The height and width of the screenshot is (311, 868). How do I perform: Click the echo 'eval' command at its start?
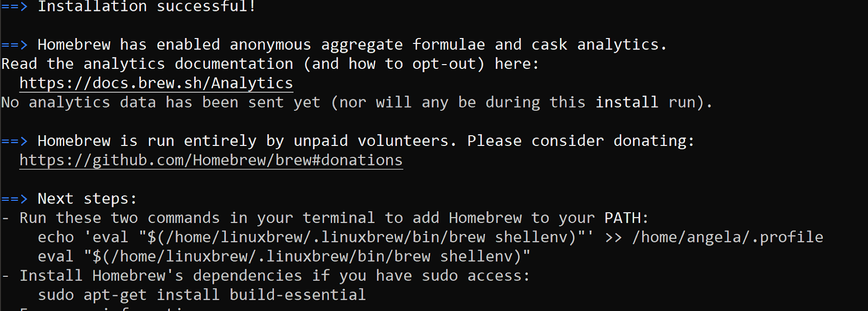pyautogui.click(x=56, y=237)
